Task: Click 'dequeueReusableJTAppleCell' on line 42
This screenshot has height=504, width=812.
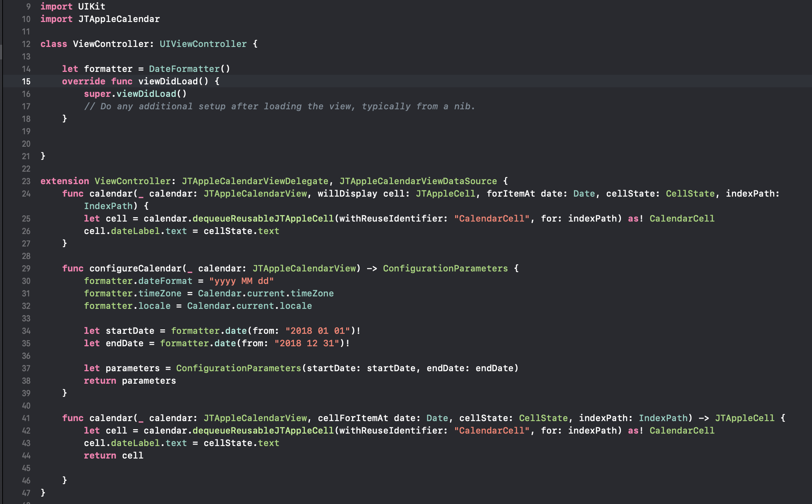Action: click(x=263, y=431)
